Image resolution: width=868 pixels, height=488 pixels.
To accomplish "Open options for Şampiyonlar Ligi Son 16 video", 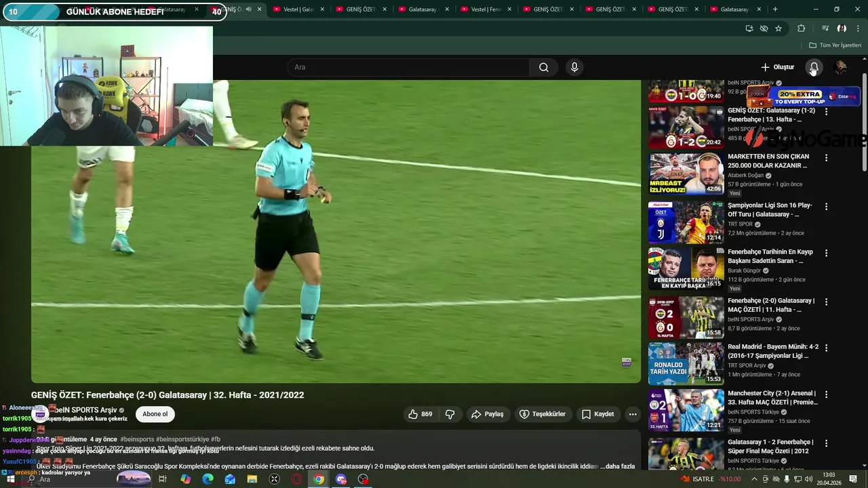I will click(x=826, y=206).
